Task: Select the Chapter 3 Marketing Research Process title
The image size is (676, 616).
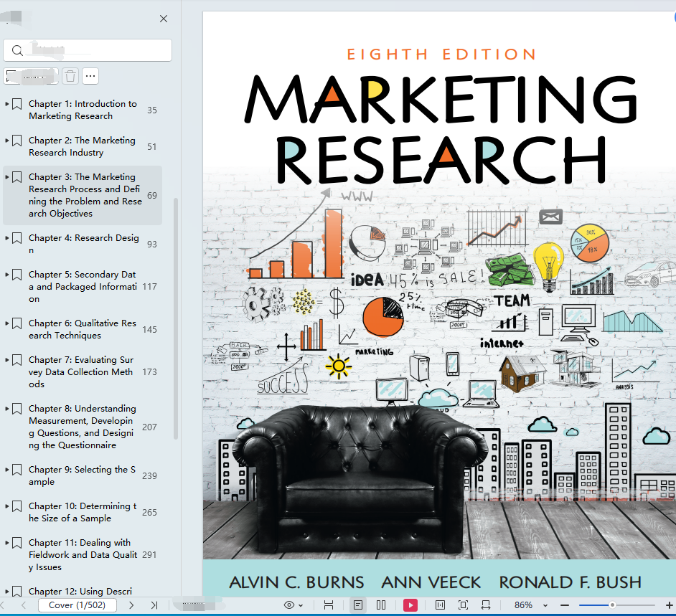Action: (x=85, y=195)
